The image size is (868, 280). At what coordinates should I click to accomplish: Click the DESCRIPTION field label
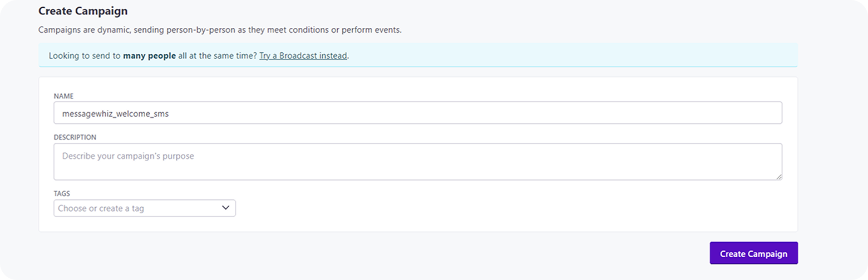(75, 137)
